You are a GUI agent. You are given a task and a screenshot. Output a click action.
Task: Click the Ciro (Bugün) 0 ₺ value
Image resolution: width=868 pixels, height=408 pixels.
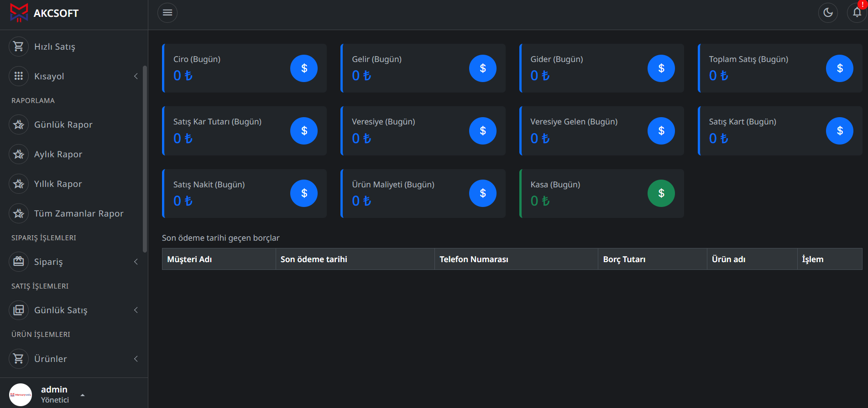(183, 76)
